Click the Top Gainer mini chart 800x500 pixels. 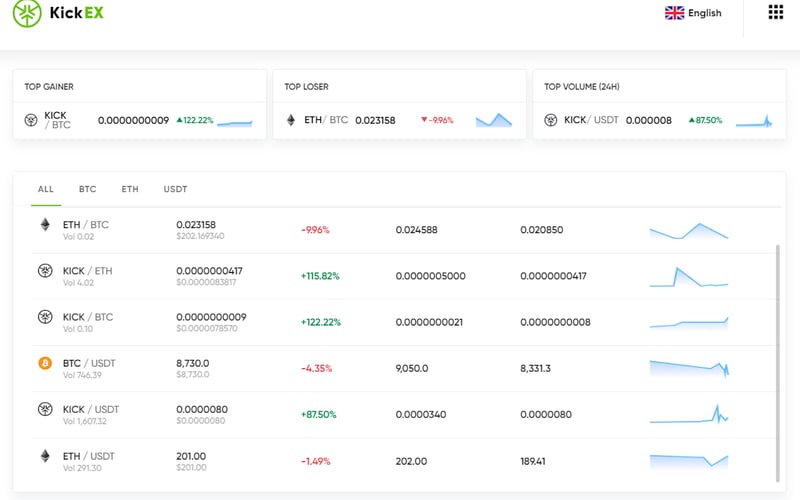(235, 123)
